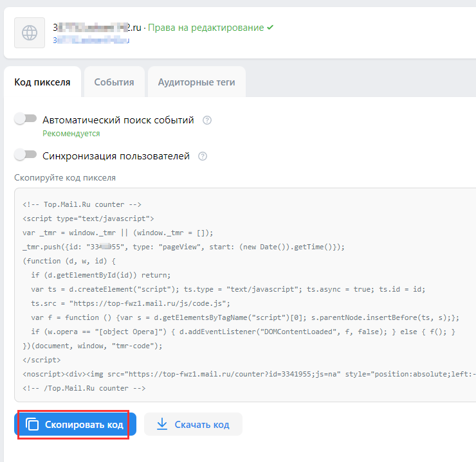
Task: Select the Код пикселя tab
Action: 42,82
